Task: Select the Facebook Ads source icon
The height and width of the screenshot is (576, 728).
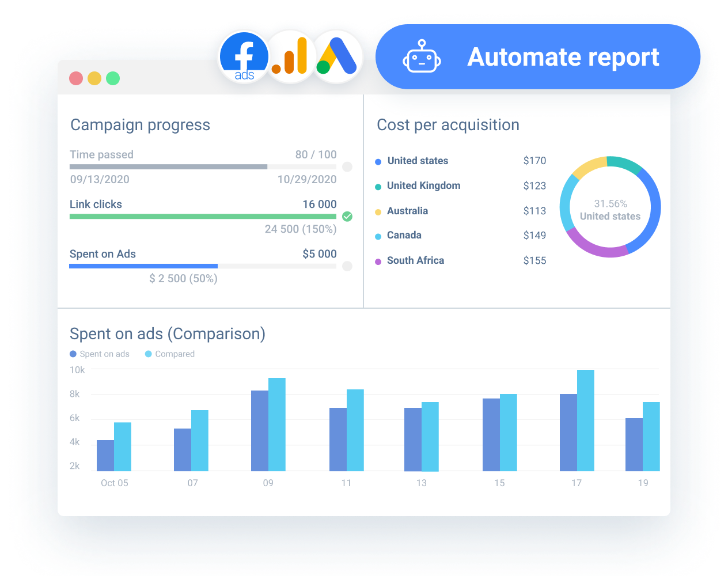Action: click(243, 56)
